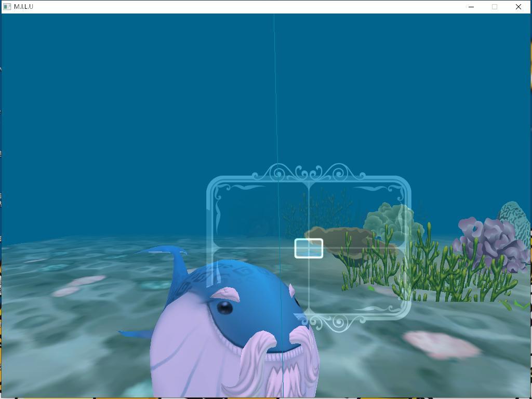Minimize the M.I.L.U window
Screen dimensions: 532x399
pos(471,7)
